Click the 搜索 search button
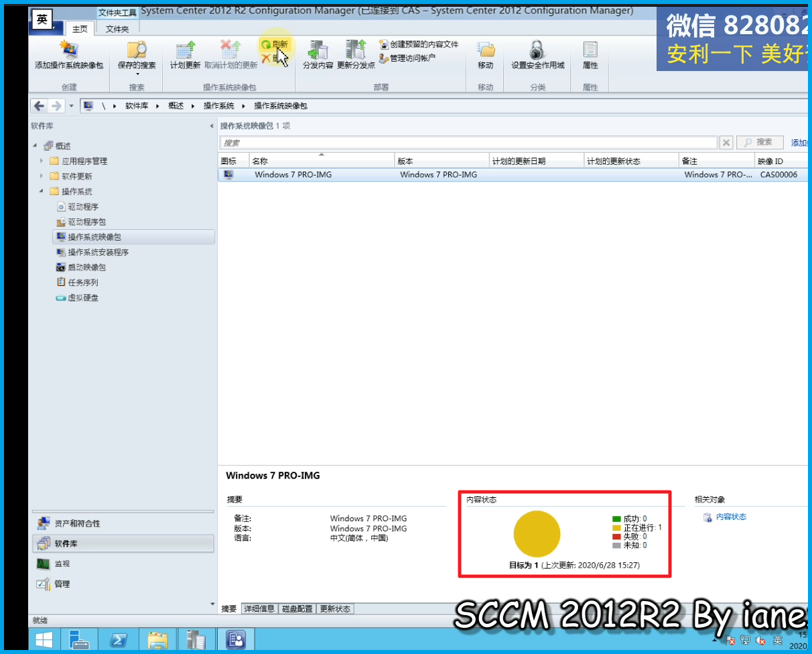This screenshot has width=812, height=654. tap(760, 142)
